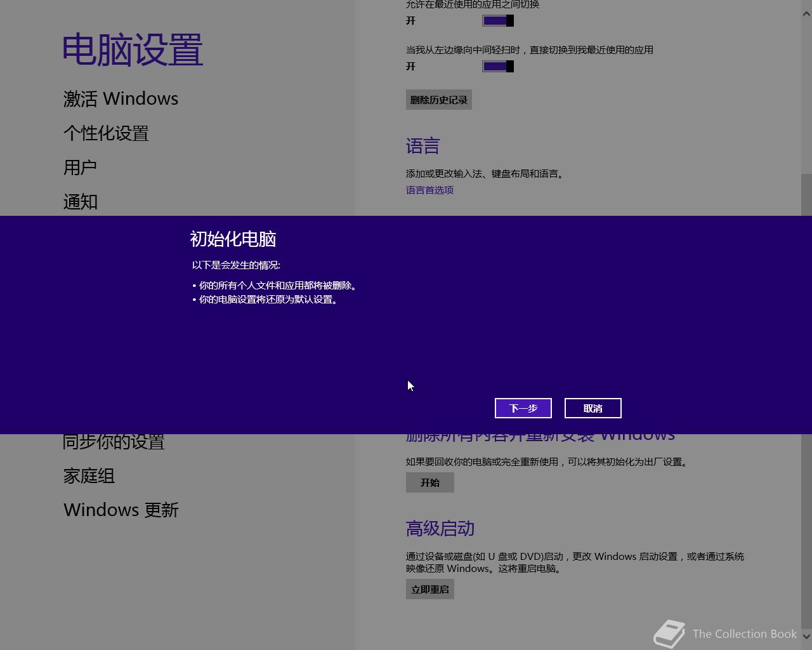Click the 立即重启 button under 高级启动

coord(430,589)
